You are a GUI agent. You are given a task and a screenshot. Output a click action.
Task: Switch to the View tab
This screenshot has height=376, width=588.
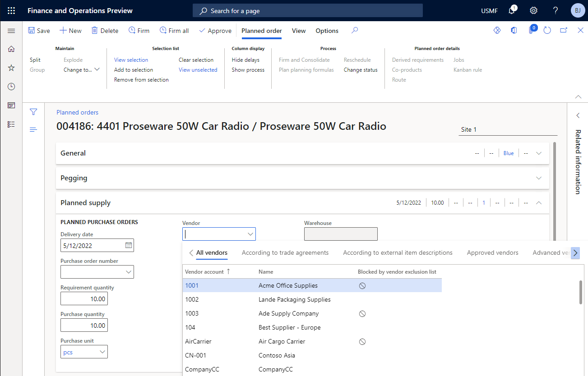click(x=298, y=31)
